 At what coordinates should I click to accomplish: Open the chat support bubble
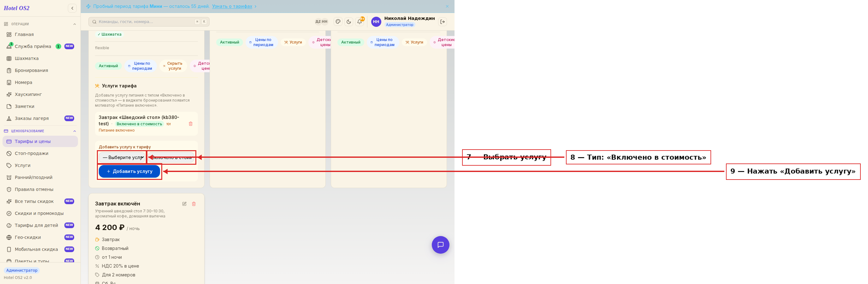pos(440,245)
